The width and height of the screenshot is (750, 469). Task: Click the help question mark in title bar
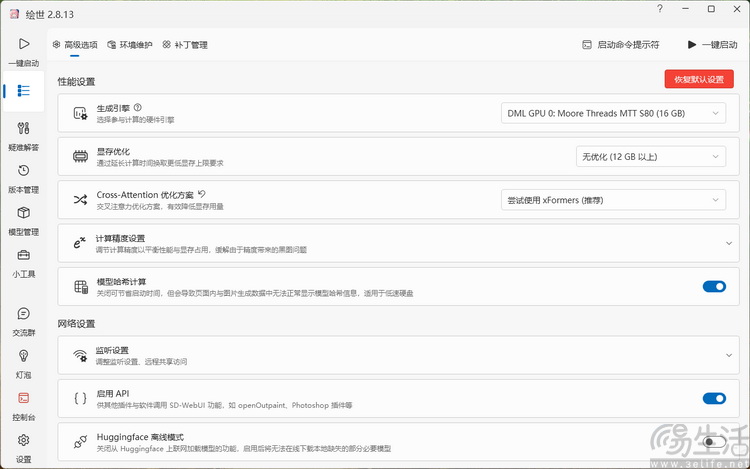pyautogui.click(x=660, y=9)
